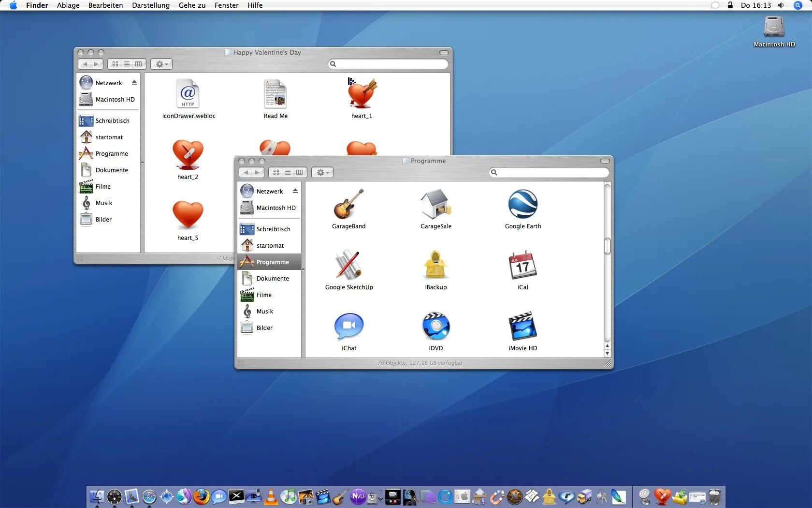Click the Finder icon in the Dock
Image resolution: width=812 pixels, height=508 pixels.
[97, 497]
